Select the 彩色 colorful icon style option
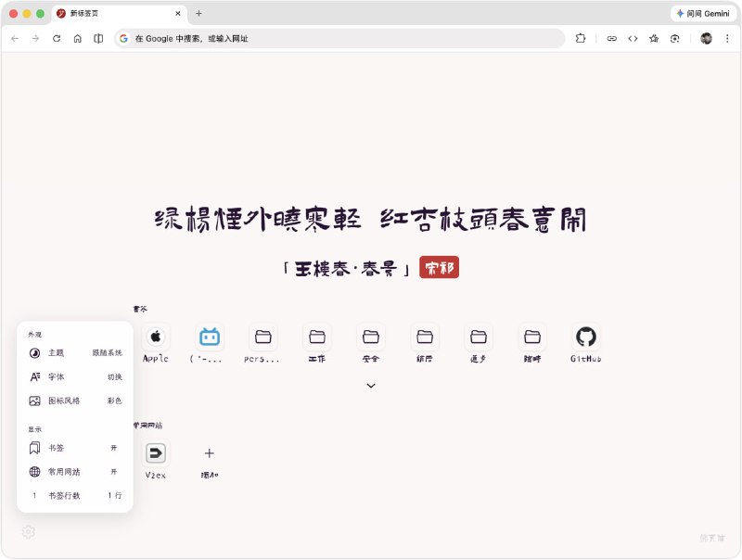The width and height of the screenshot is (742, 560). click(112, 401)
